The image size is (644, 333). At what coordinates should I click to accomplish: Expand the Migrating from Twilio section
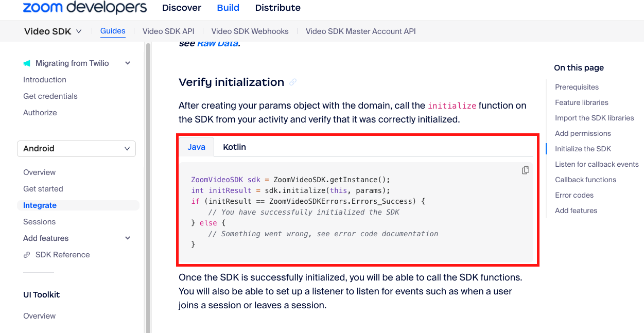pyautogui.click(x=128, y=63)
